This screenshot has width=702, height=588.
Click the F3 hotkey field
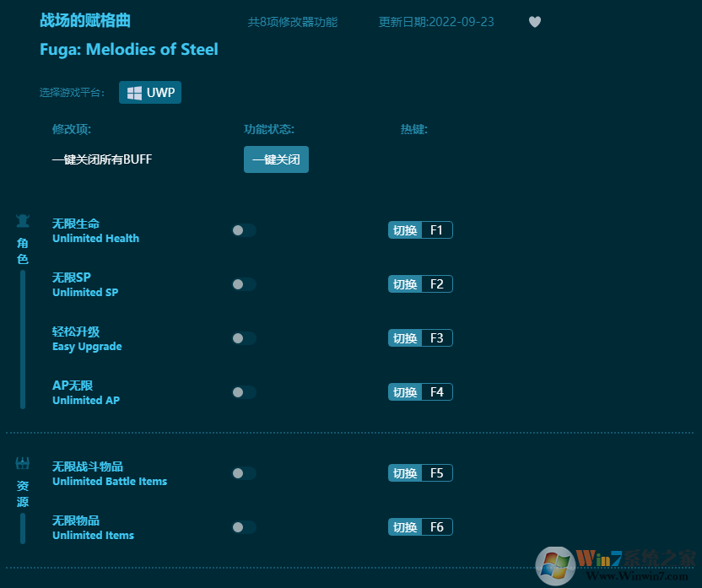437,338
